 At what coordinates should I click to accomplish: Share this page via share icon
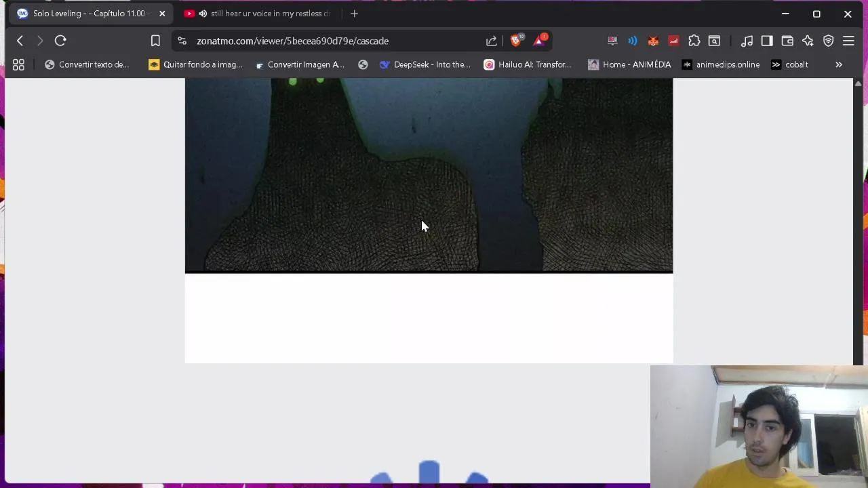pyautogui.click(x=491, y=41)
